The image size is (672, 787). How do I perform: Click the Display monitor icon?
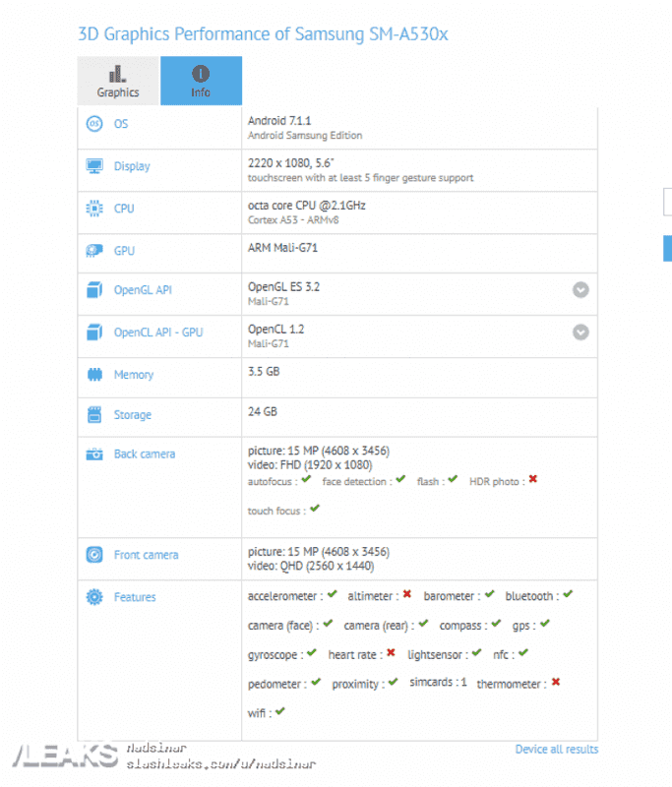[x=94, y=166]
